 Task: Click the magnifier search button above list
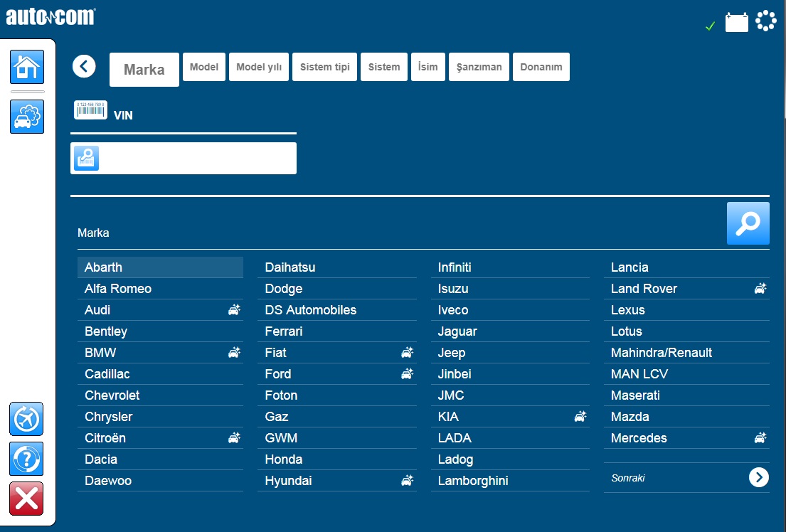(x=748, y=223)
